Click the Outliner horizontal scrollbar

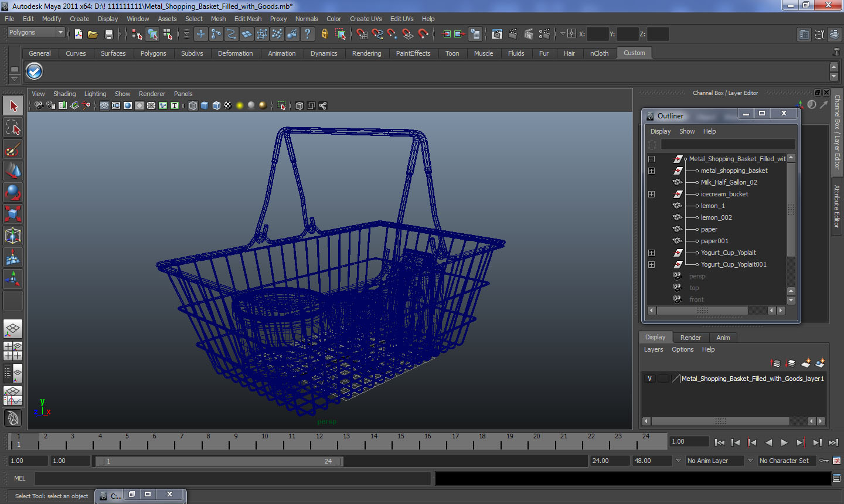pyautogui.click(x=702, y=311)
